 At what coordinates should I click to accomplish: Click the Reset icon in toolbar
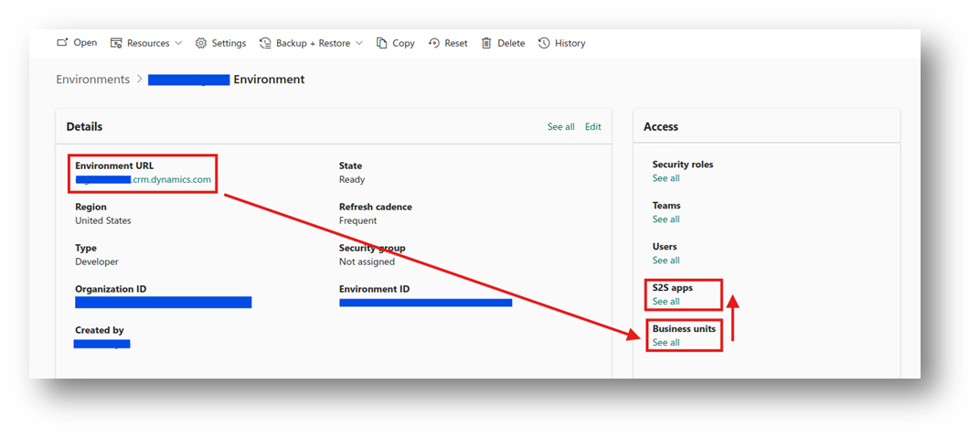pyautogui.click(x=434, y=43)
